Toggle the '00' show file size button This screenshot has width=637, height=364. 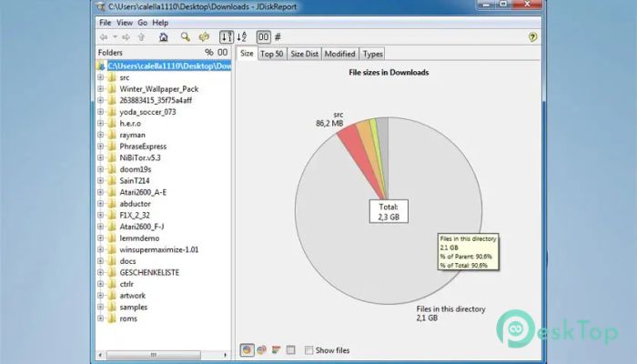[x=264, y=37]
